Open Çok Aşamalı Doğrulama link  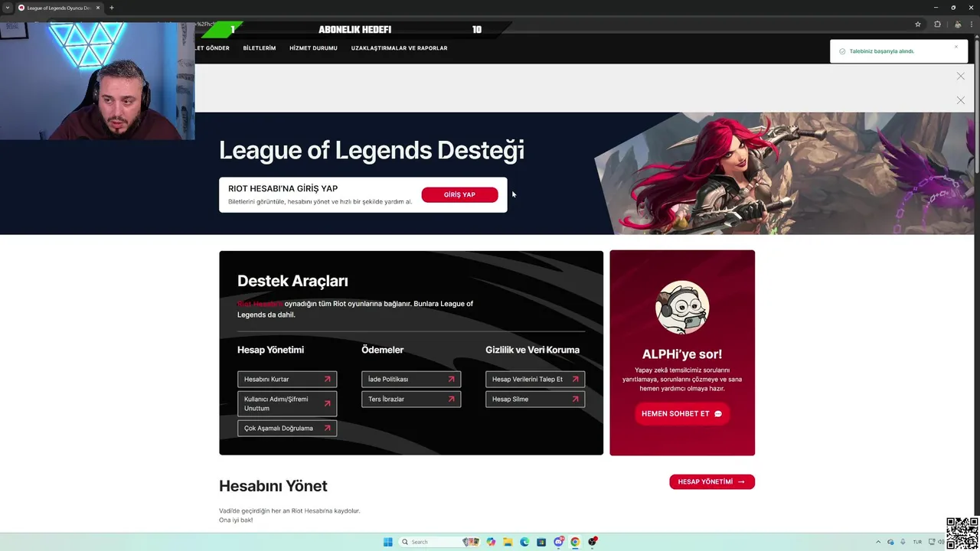click(x=287, y=428)
